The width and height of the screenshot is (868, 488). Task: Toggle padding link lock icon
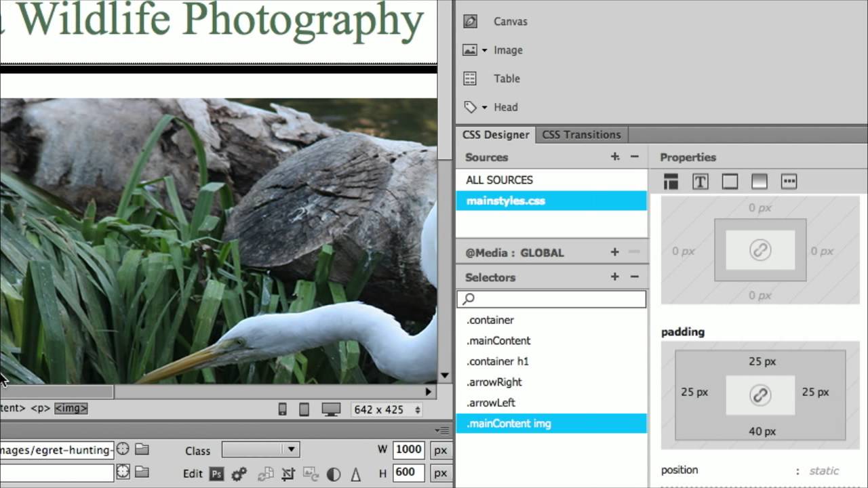(x=759, y=395)
